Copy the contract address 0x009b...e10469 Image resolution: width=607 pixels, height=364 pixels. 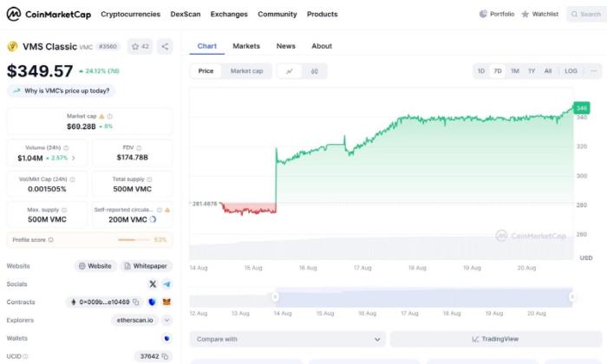pyautogui.click(x=136, y=302)
